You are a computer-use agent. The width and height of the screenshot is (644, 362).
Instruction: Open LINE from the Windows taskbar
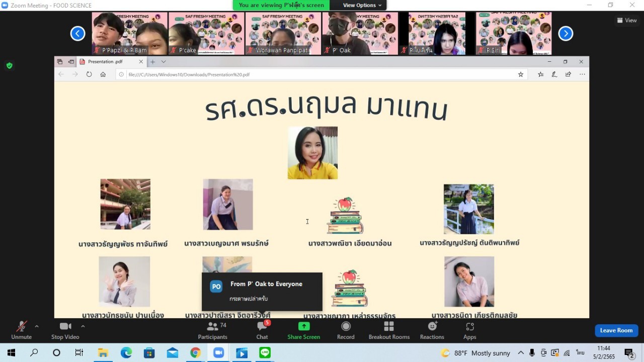point(265,353)
